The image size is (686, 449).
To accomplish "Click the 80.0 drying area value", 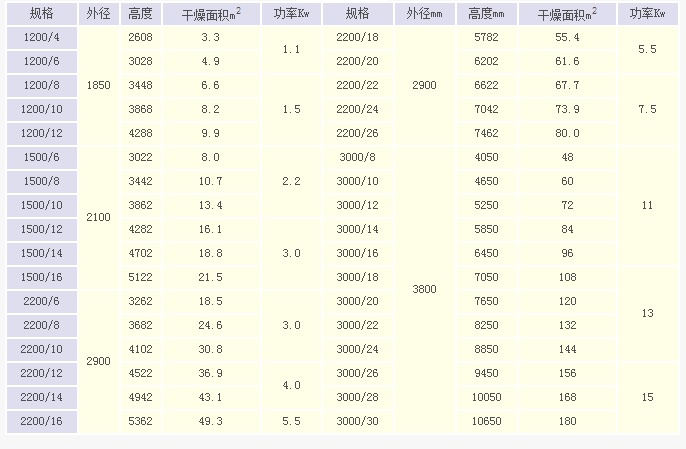I will [x=569, y=133].
